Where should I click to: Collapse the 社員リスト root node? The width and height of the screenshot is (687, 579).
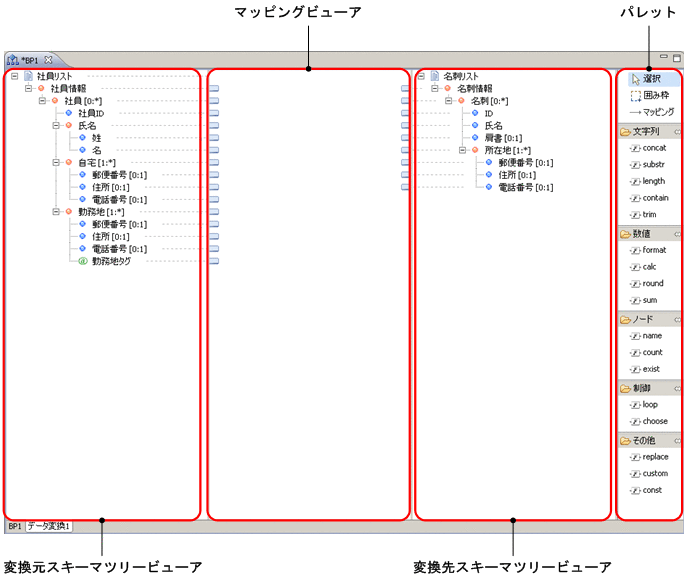tap(14, 76)
